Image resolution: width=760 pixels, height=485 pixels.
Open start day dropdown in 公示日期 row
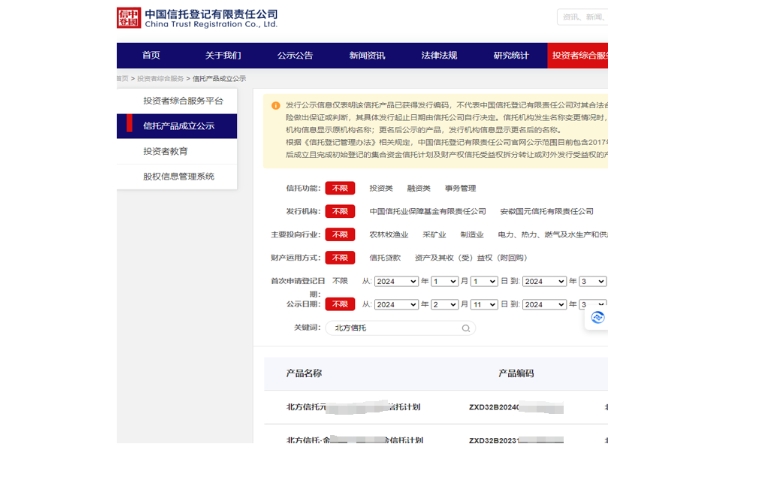coord(484,304)
